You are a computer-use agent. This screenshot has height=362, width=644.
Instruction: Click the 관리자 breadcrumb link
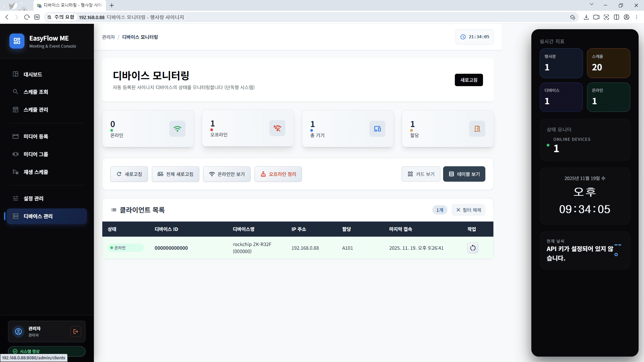108,37
